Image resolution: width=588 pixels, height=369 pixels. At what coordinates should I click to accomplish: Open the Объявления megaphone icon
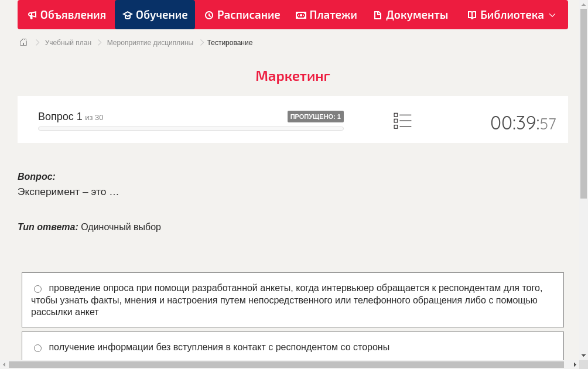click(x=32, y=15)
